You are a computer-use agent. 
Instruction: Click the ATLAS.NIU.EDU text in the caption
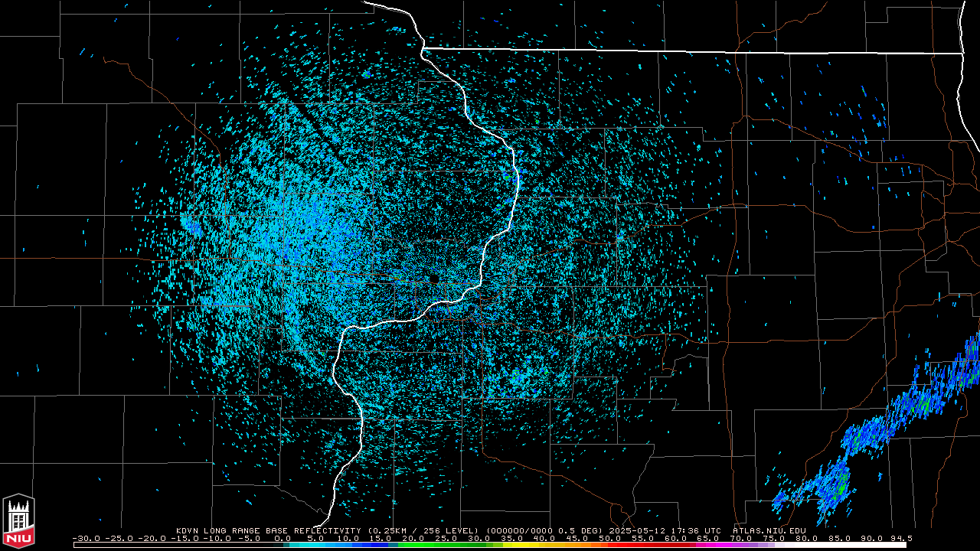pos(769,530)
